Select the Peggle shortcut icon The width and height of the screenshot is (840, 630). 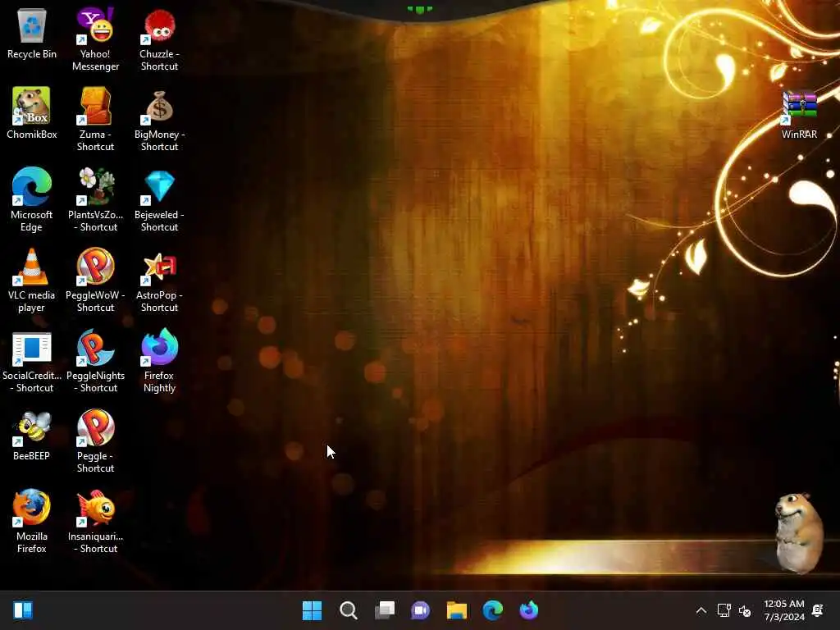95,441
